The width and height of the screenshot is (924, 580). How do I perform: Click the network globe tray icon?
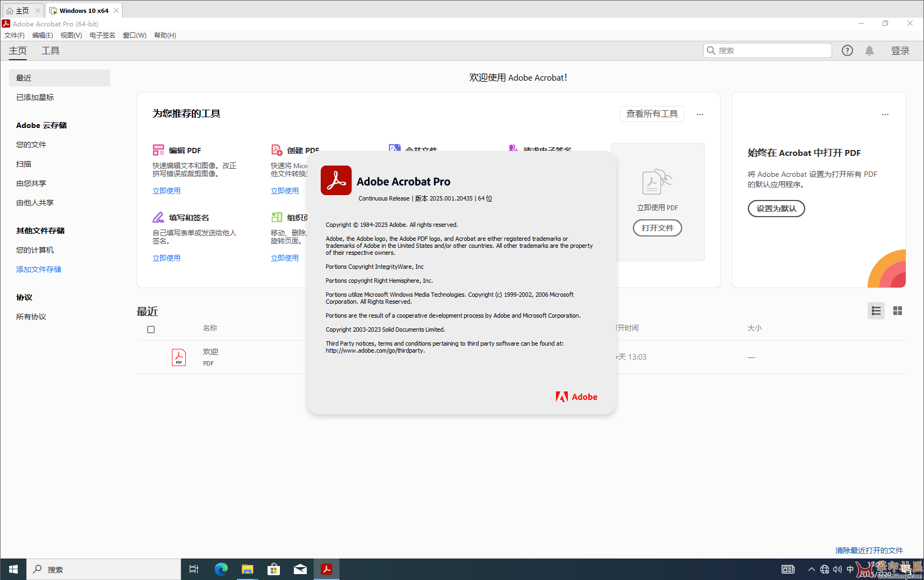(825, 569)
